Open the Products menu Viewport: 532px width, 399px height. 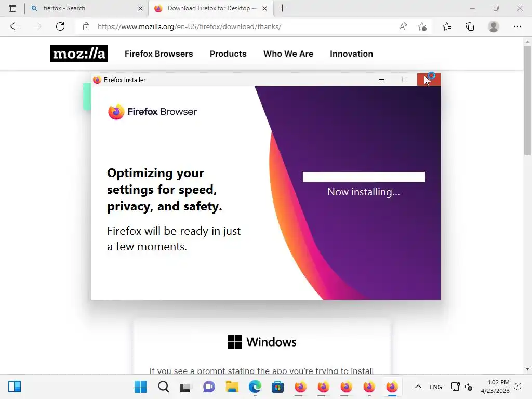(228, 54)
